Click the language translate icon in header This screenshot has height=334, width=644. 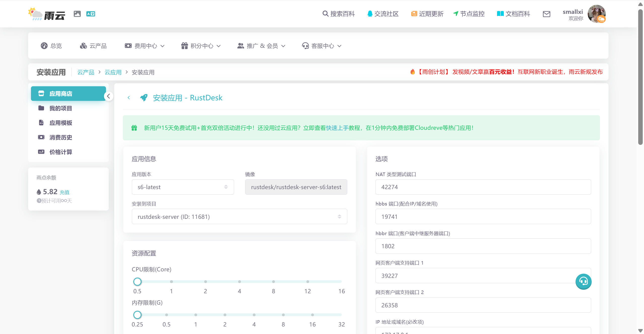coord(91,14)
